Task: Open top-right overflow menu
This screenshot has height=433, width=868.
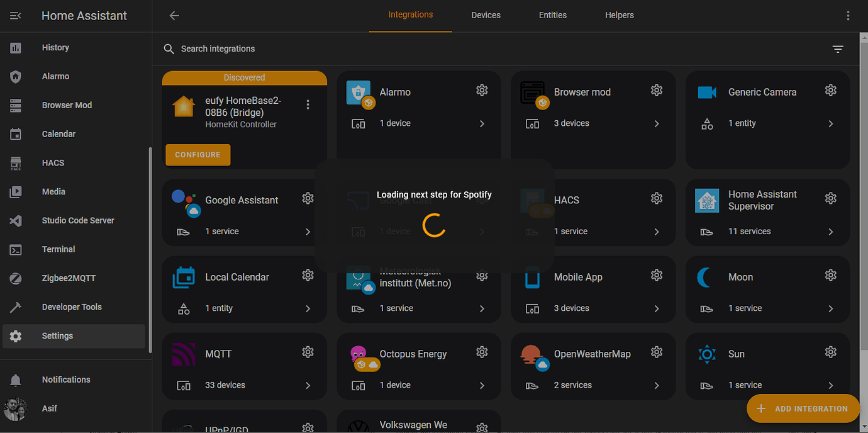Action: 848,16
